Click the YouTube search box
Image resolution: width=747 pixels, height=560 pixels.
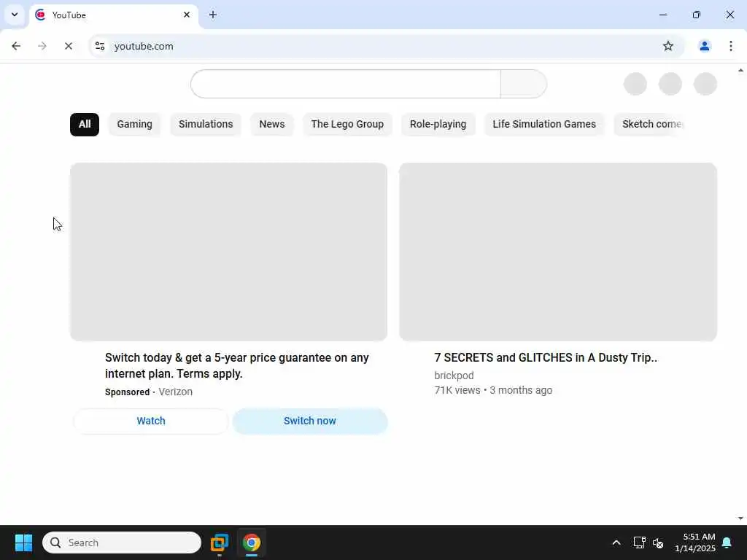click(x=346, y=84)
